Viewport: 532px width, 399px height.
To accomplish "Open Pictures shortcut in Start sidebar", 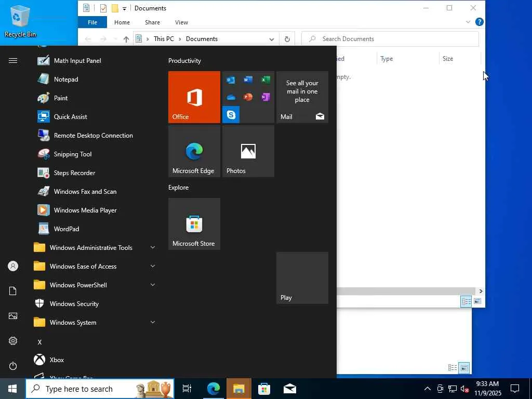I will click(x=13, y=316).
